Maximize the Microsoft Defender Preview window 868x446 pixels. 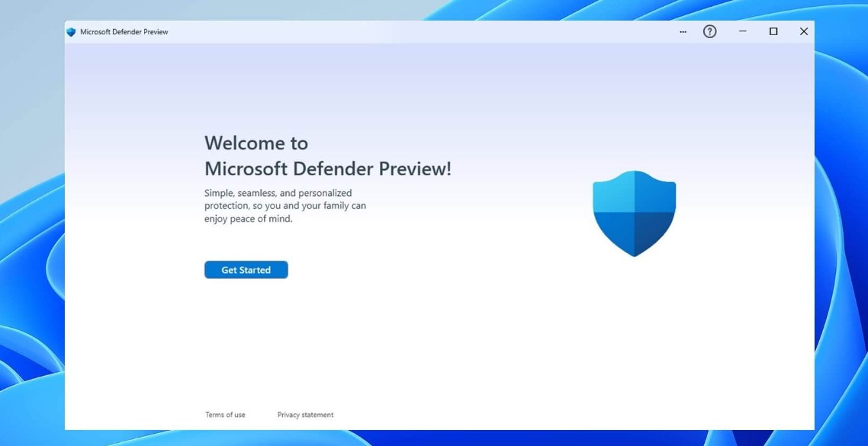point(773,31)
